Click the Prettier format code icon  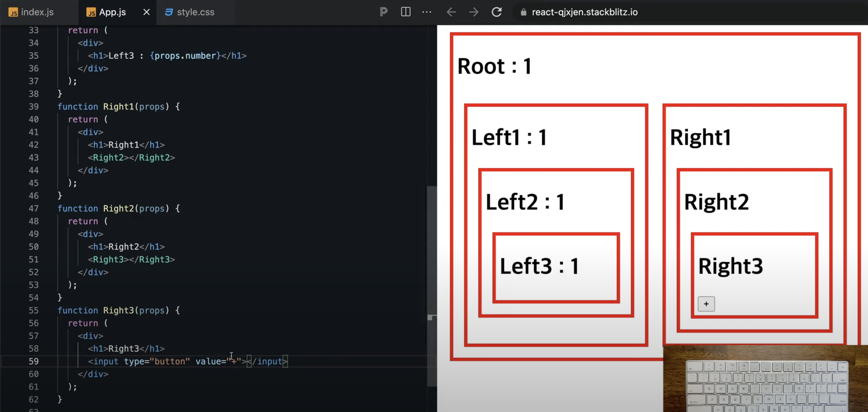[x=384, y=12]
